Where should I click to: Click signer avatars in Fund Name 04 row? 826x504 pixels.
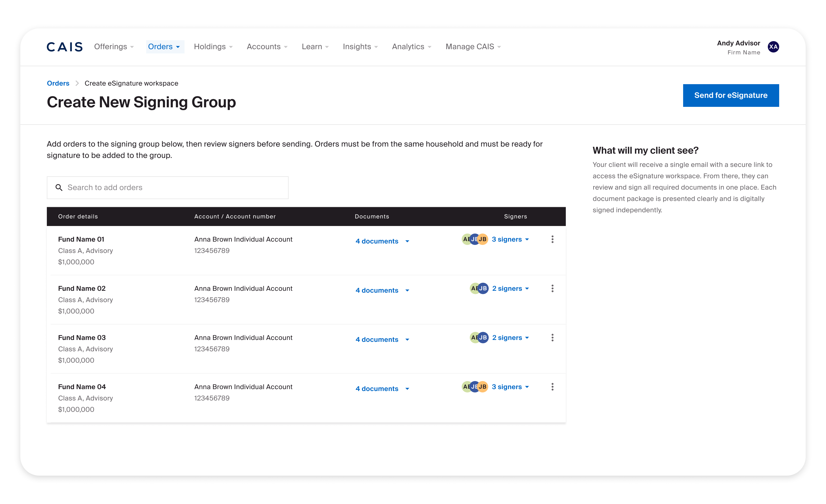pyautogui.click(x=475, y=387)
